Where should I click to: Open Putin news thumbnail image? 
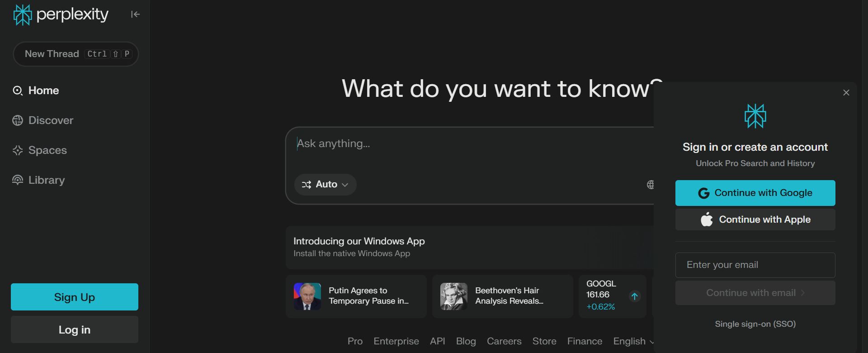[x=307, y=296]
